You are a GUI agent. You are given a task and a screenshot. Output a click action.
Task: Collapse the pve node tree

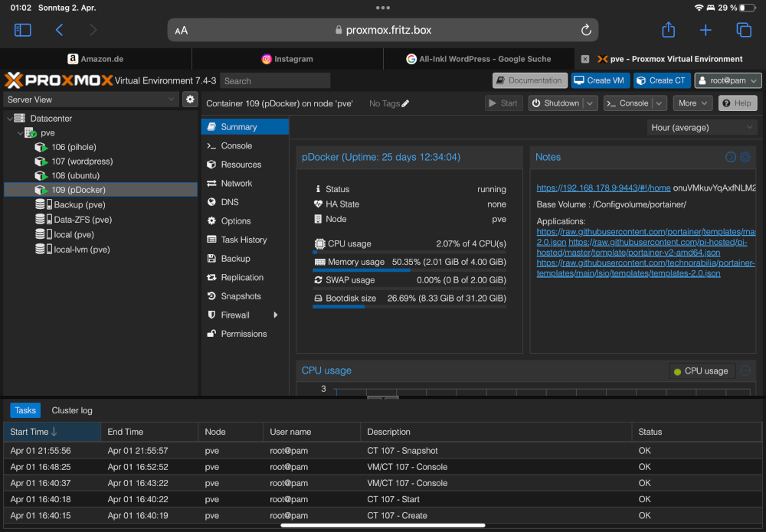point(20,132)
